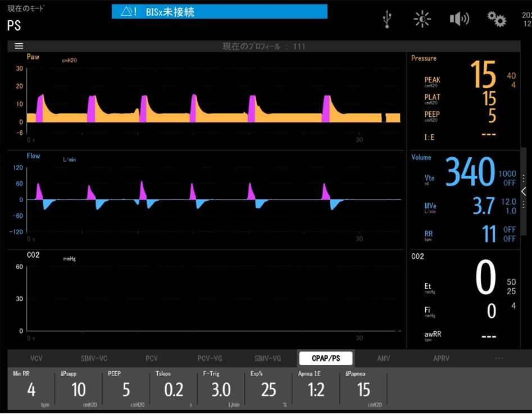Viewport: 532px width, 415px height.
Task: Open the hamburger menu icon
Action: 19,46
